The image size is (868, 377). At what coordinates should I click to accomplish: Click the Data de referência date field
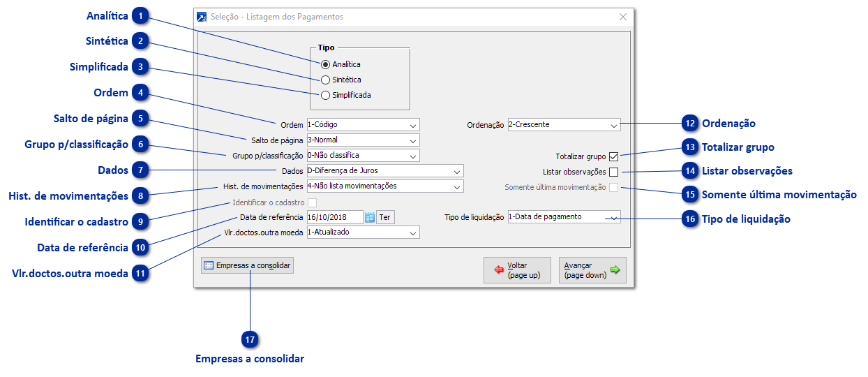[334, 217]
